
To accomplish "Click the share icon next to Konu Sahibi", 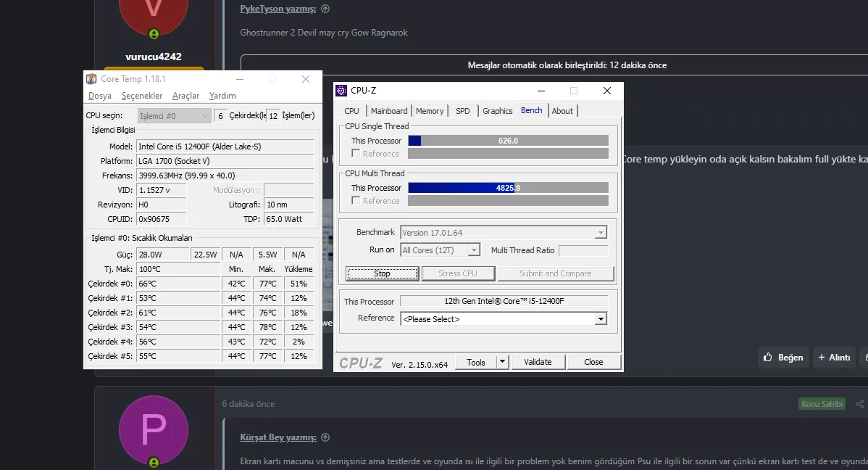I will pyautogui.click(x=860, y=404).
